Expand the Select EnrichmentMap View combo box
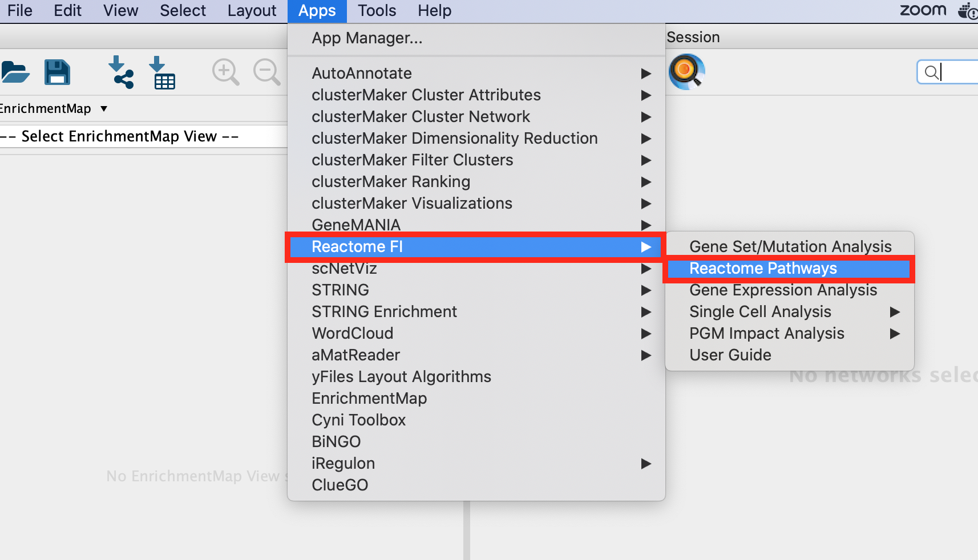978x560 pixels. [143, 136]
